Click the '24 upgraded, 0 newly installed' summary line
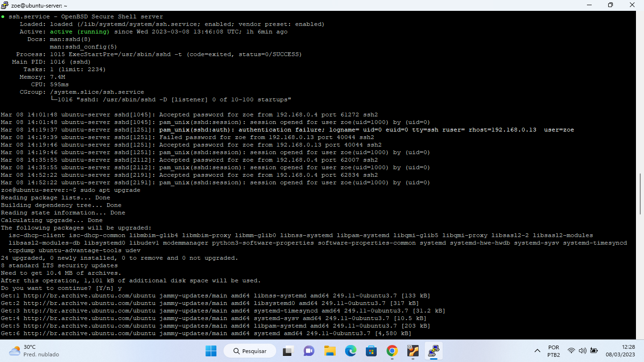Screen dimensions: 644x362 [120, 258]
